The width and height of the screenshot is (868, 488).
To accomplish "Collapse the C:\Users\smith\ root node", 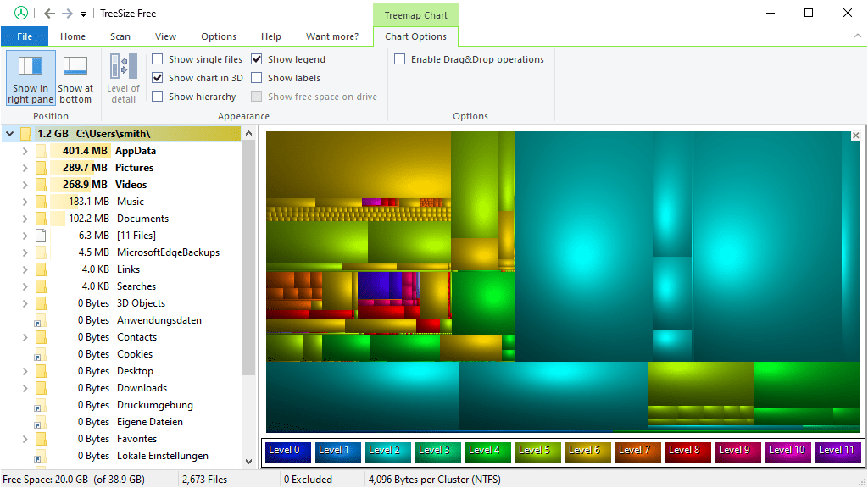I will coord(9,134).
